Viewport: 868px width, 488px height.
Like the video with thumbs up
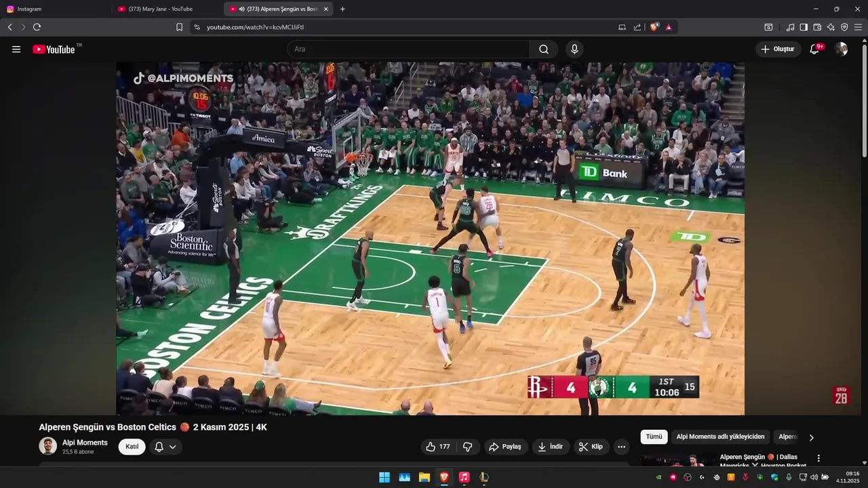pos(437,447)
